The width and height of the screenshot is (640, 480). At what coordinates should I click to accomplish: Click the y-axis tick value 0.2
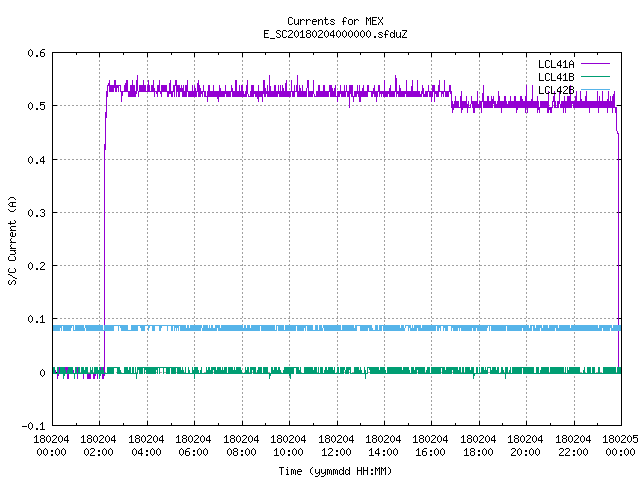point(36,266)
